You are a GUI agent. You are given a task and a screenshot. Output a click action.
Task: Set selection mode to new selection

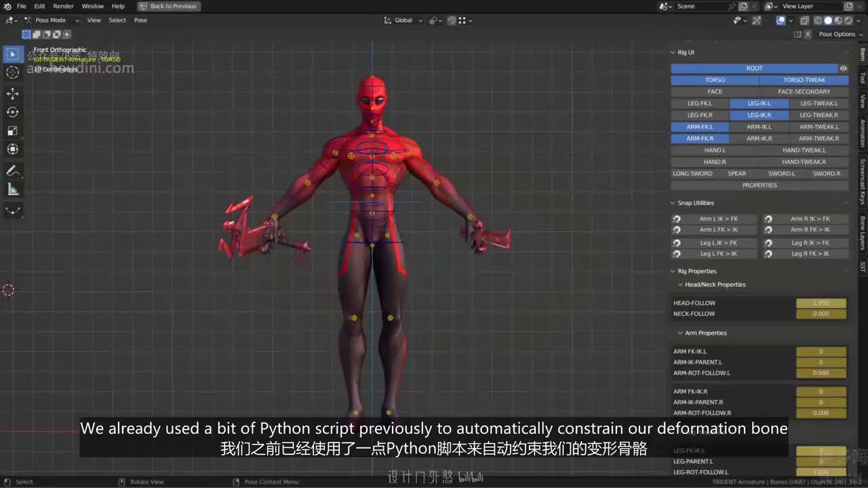tap(26, 34)
